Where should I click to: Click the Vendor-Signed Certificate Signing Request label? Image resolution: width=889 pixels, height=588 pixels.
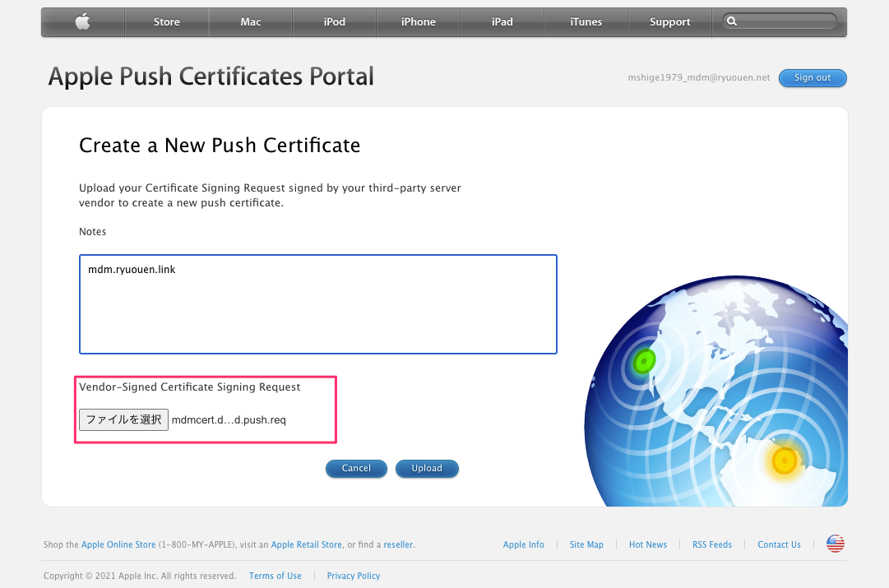click(x=189, y=387)
